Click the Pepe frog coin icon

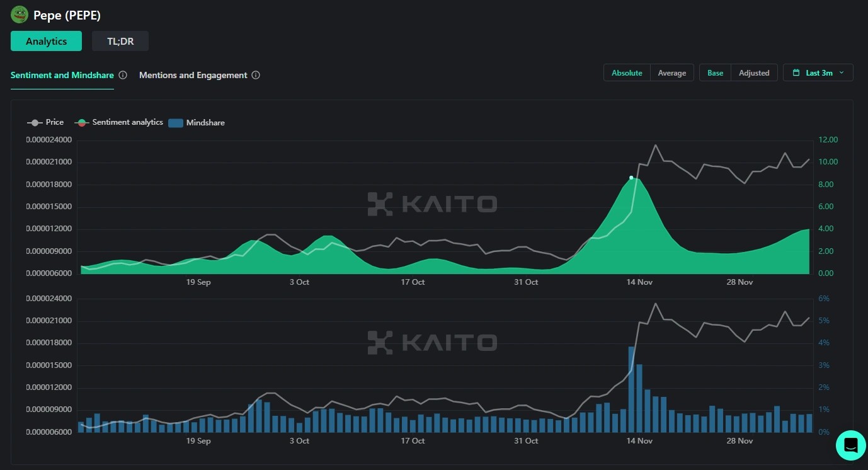[20, 14]
